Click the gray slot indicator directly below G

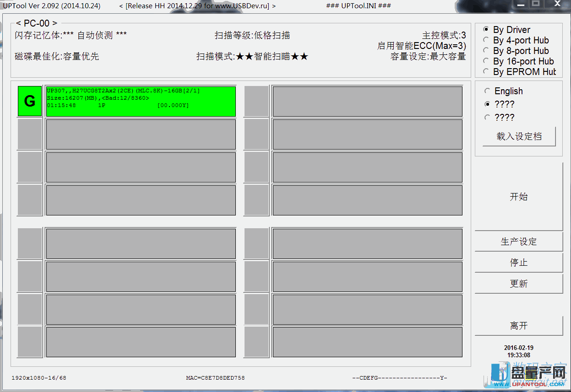click(30, 134)
